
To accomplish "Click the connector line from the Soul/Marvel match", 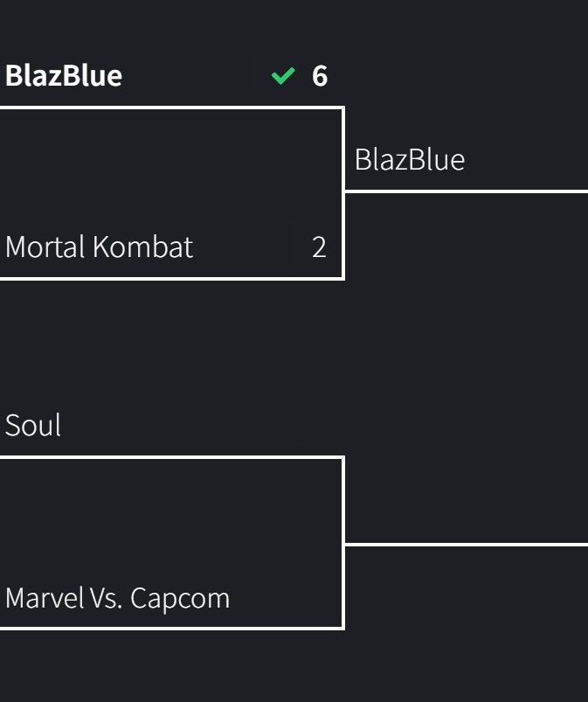I will coord(467,545).
